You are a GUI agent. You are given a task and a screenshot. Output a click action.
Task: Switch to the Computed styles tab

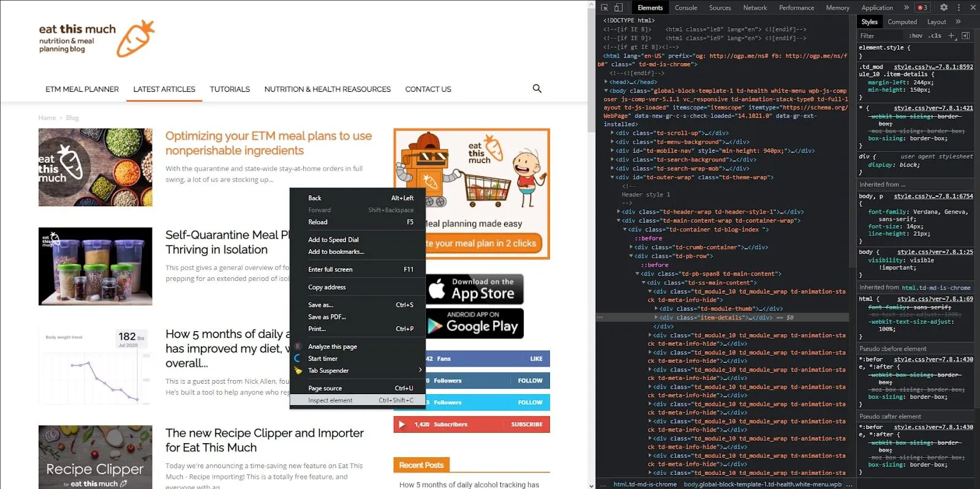pyautogui.click(x=902, y=22)
